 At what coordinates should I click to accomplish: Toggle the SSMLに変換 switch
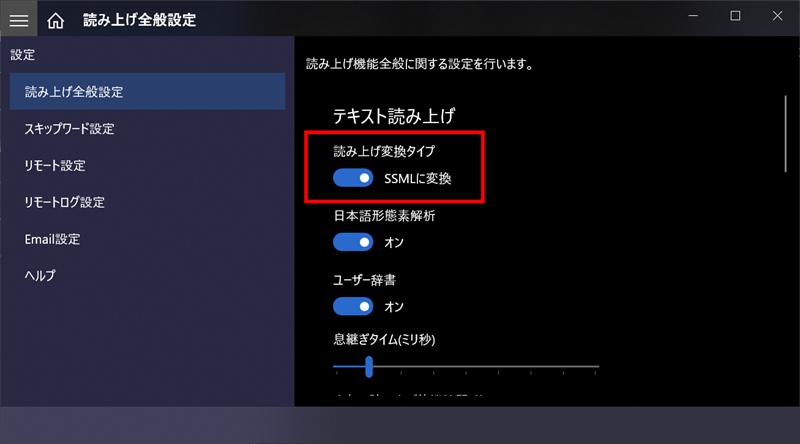[x=352, y=178]
